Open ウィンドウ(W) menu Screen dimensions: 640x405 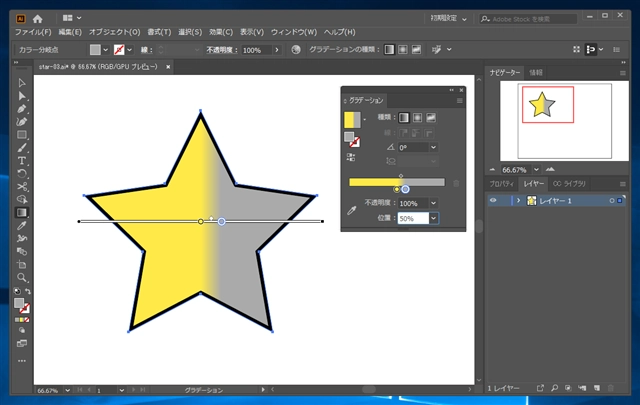pos(293,32)
